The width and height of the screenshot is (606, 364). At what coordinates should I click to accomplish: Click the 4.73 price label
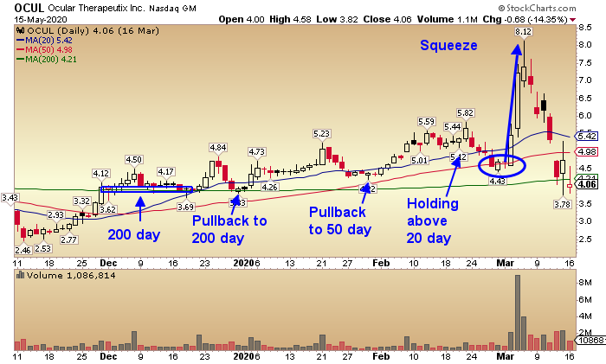[x=256, y=151]
